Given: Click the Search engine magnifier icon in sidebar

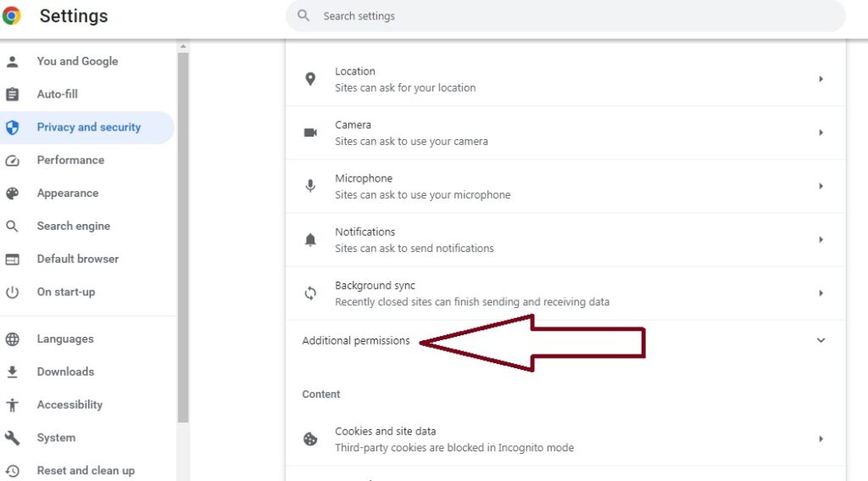Looking at the screenshot, I should [x=12, y=227].
